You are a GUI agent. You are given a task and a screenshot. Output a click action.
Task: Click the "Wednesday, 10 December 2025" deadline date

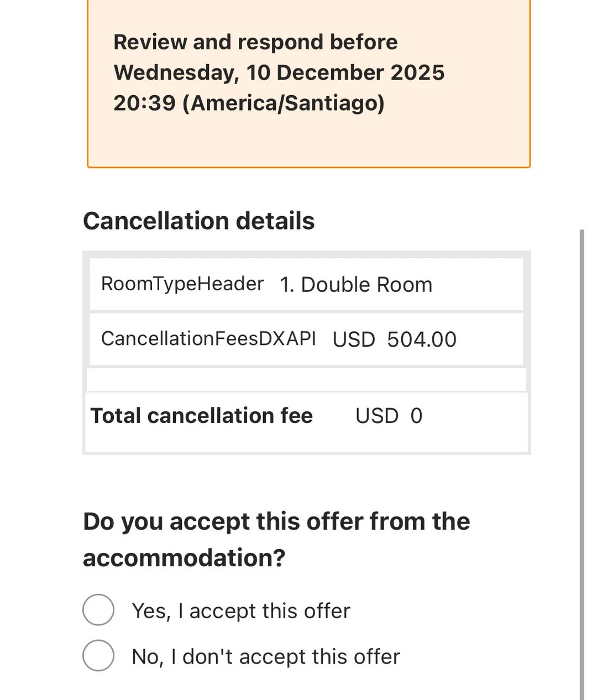coord(279,72)
